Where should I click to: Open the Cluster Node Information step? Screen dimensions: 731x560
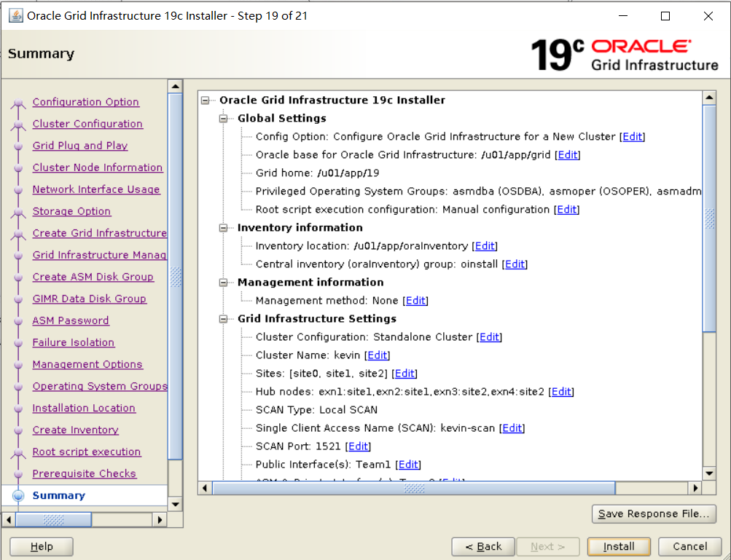98,167
